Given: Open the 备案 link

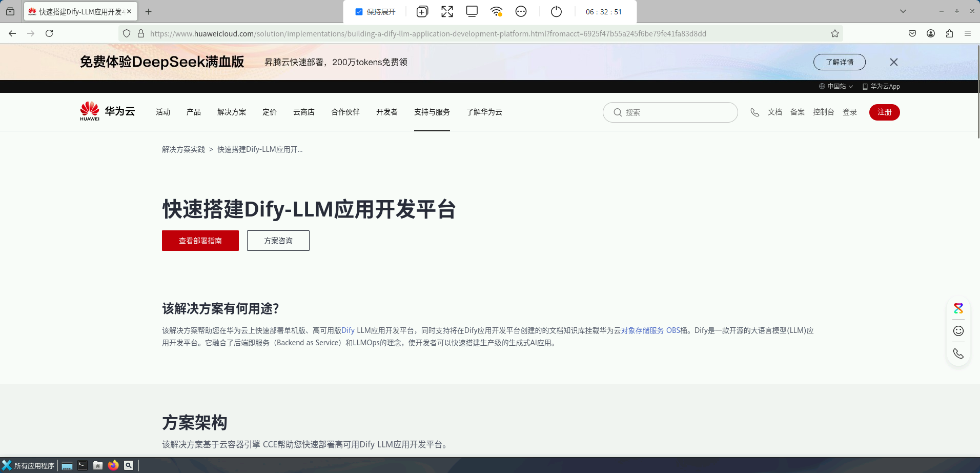Looking at the screenshot, I should [798, 112].
